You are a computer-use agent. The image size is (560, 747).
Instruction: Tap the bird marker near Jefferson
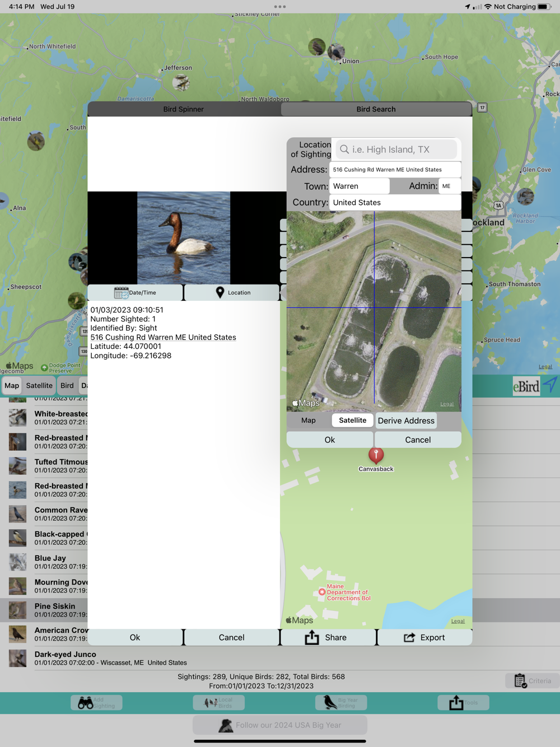coord(181,83)
